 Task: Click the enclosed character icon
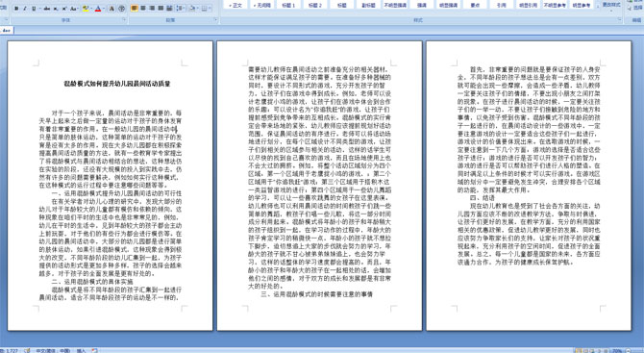click(x=121, y=9)
